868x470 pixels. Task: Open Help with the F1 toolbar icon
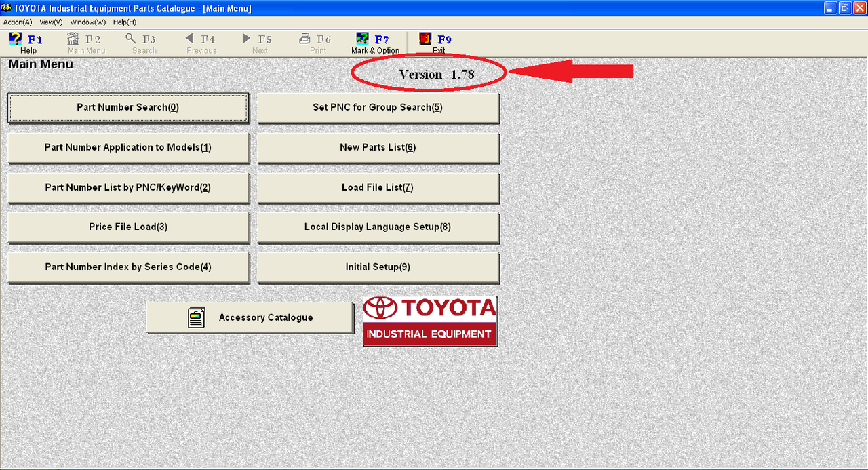(x=16, y=39)
